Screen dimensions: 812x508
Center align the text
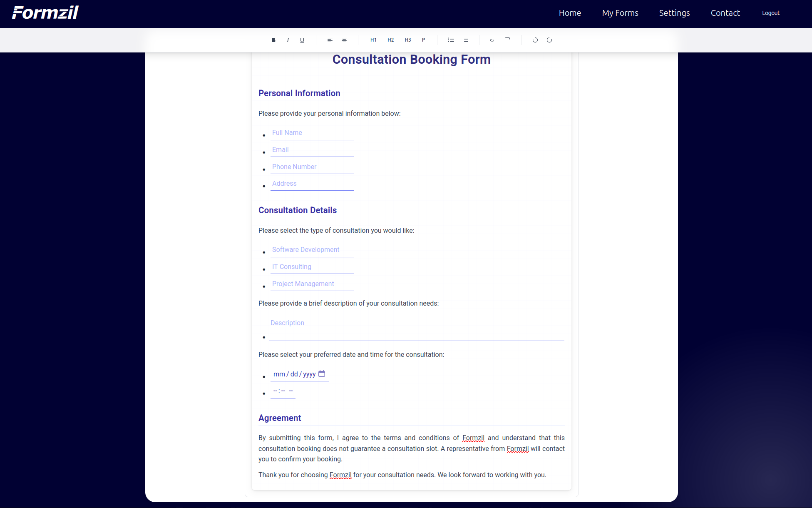point(344,40)
